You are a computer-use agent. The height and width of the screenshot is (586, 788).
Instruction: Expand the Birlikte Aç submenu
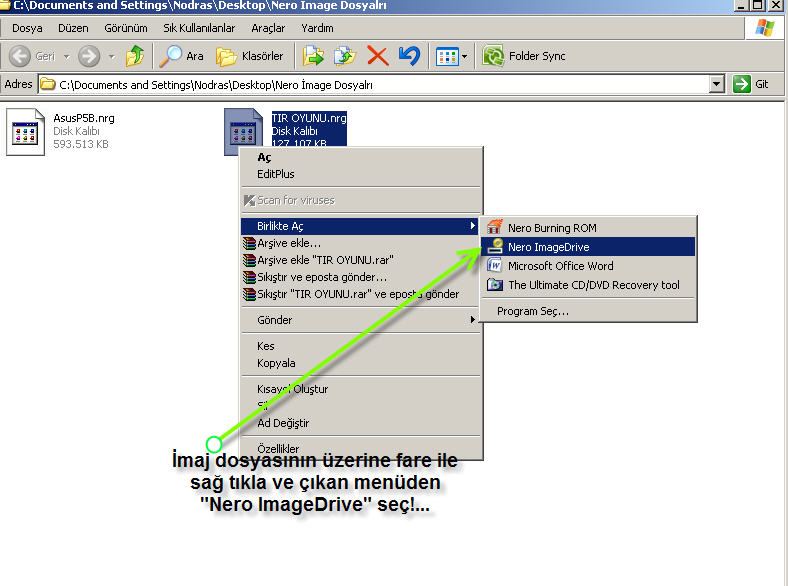(x=361, y=226)
